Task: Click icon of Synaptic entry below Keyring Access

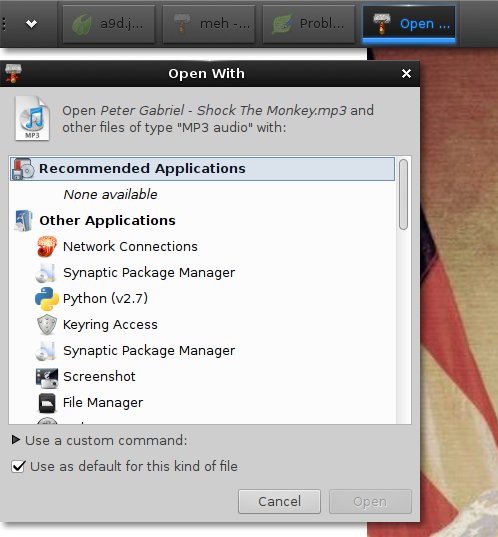Action: (46, 351)
